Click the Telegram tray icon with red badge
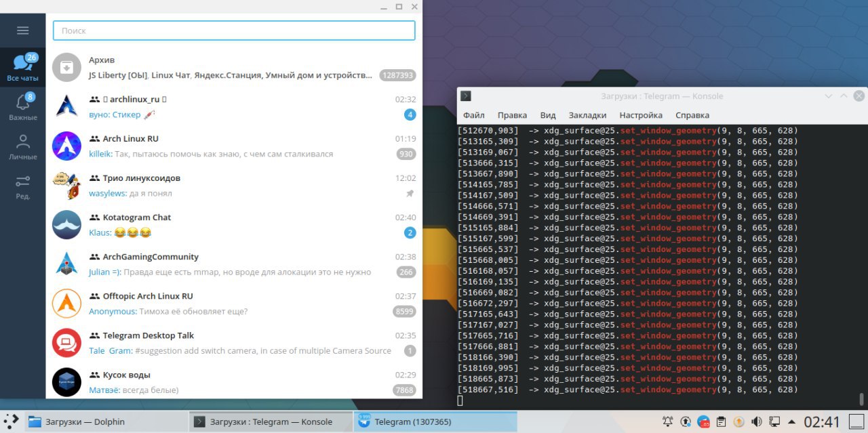The height and width of the screenshot is (433, 868). click(703, 421)
